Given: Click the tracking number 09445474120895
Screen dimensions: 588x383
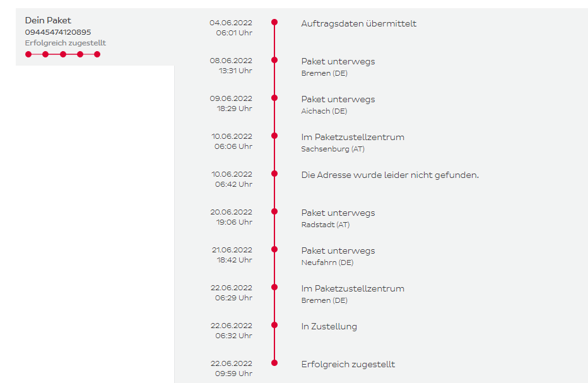Looking at the screenshot, I should (x=58, y=32).
